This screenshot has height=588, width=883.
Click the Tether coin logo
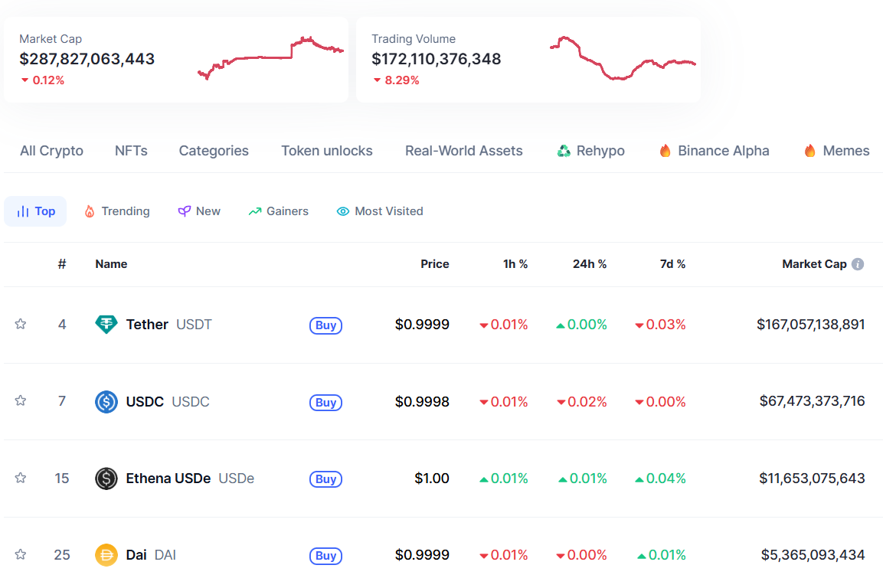point(106,325)
